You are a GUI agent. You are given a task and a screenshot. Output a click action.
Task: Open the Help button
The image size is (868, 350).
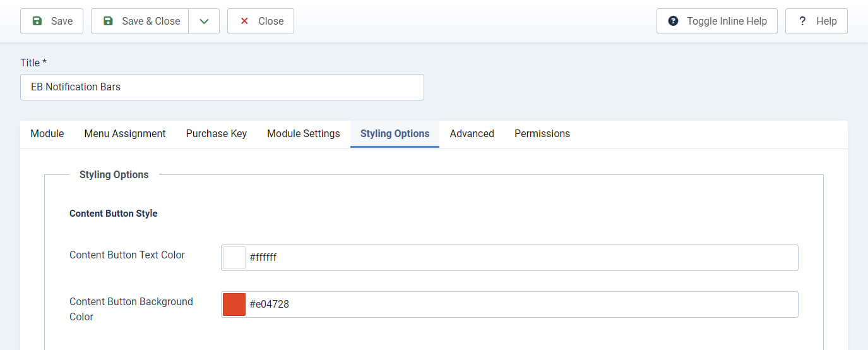pos(816,21)
